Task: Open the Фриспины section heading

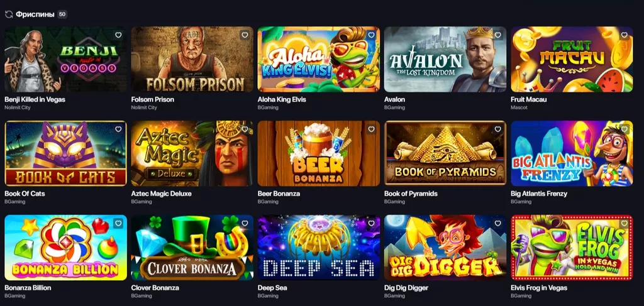Action: (x=35, y=14)
